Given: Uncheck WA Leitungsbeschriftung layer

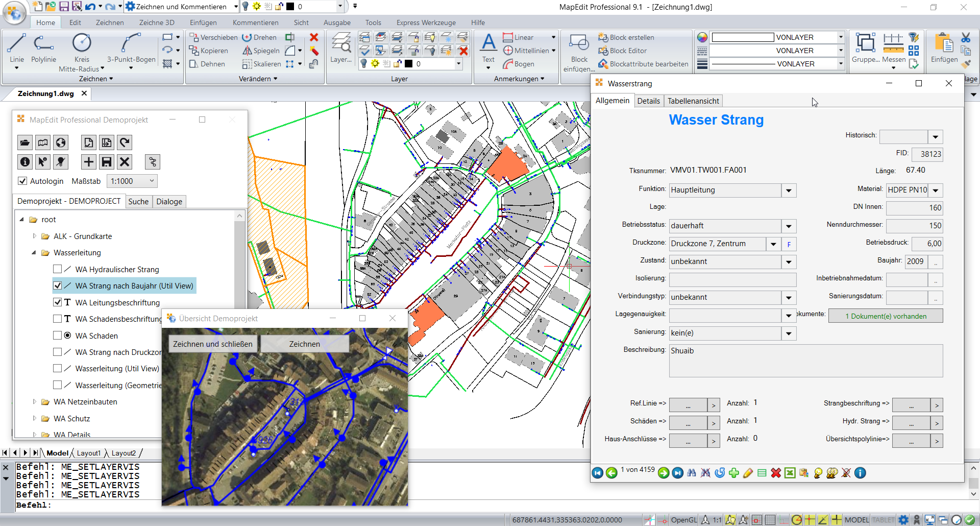Looking at the screenshot, I should [x=58, y=302].
